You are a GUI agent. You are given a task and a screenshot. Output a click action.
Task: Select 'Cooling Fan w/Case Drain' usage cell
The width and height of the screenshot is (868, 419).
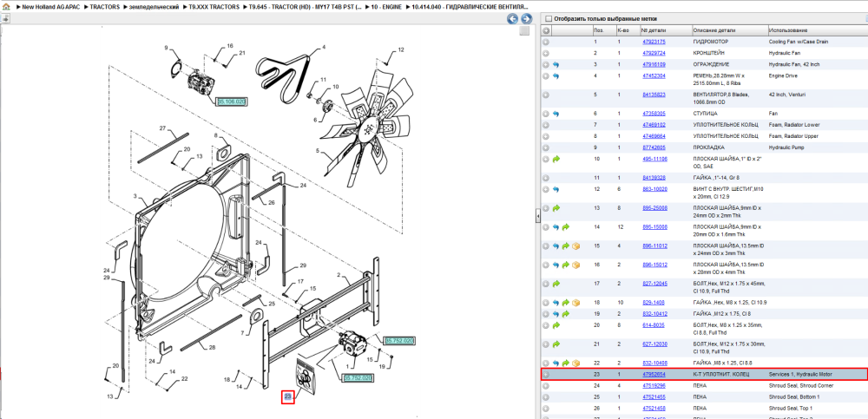[x=799, y=42]
